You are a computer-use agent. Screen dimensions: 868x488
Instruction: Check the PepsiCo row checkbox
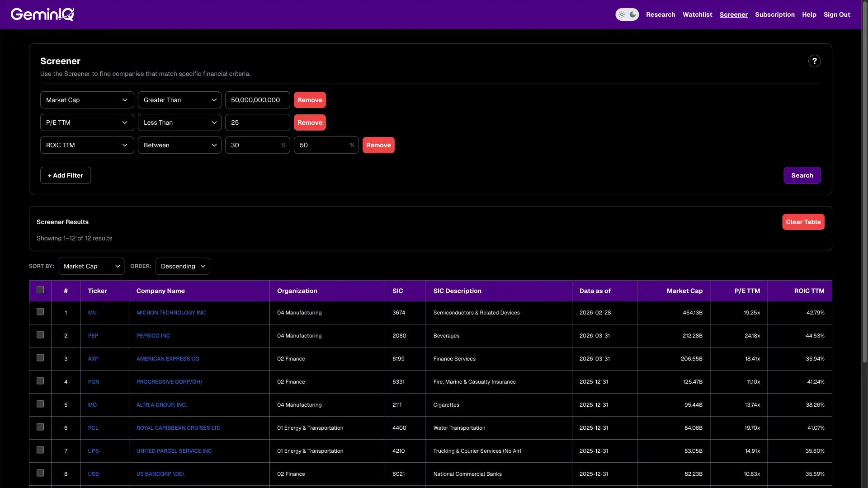(x=40, y=335)
